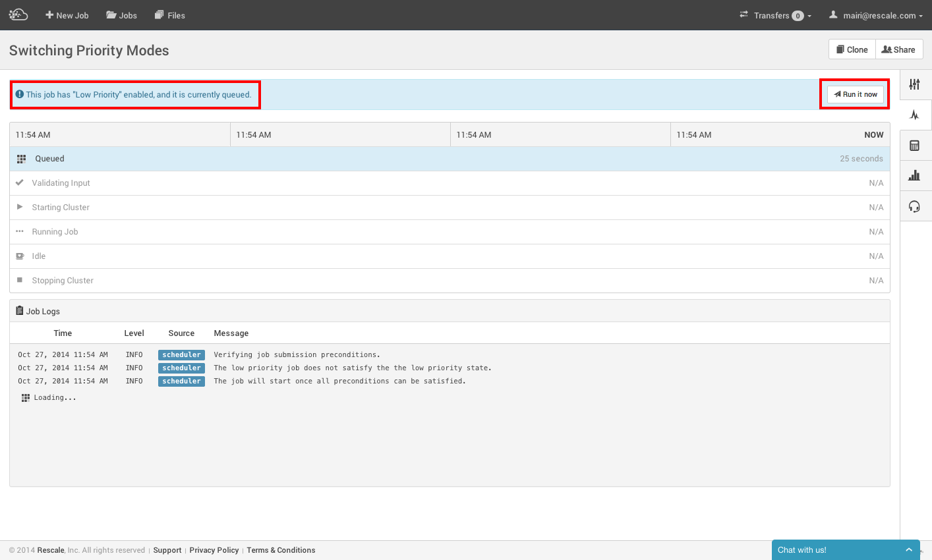
Task: Click the Source column header in logs
Action: pyautogui.click(x=181, y=333)
